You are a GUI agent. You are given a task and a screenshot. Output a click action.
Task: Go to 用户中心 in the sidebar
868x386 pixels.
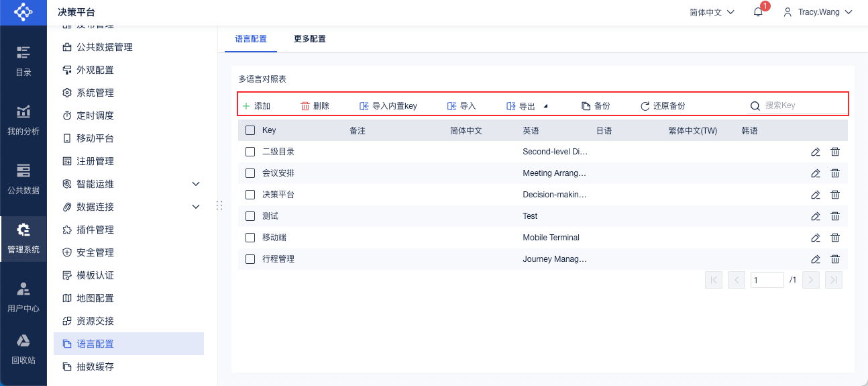point(23,297)
